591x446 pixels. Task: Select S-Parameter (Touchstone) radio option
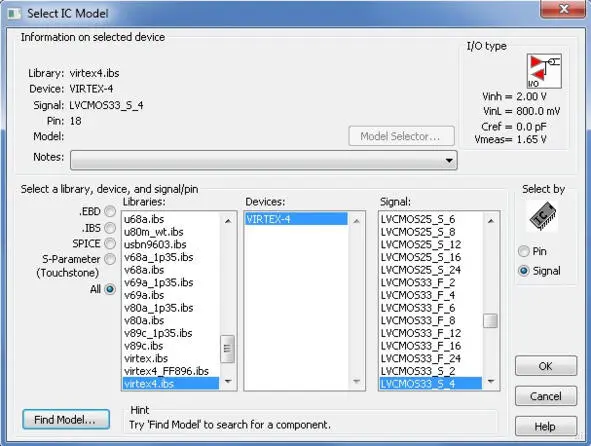pos(110,259)
